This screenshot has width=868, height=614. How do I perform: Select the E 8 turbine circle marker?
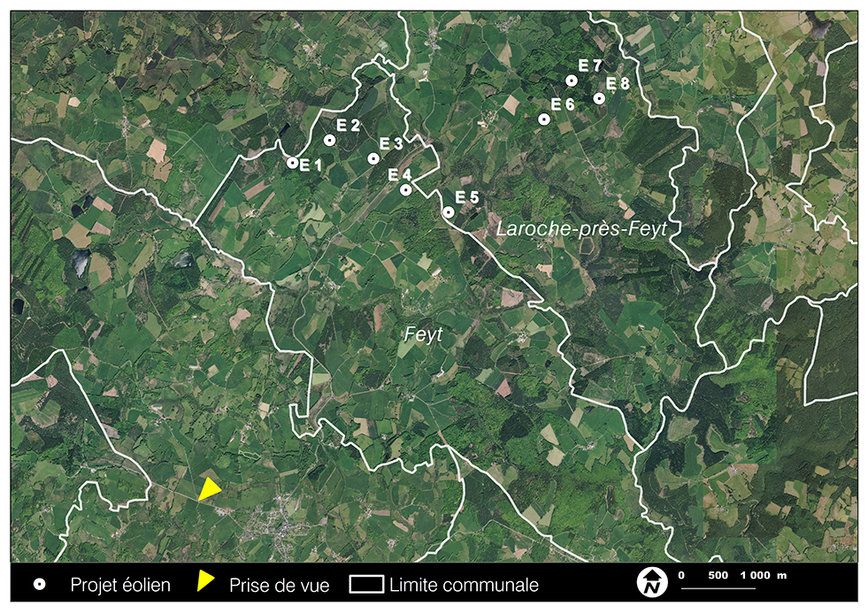coord(599,98)
